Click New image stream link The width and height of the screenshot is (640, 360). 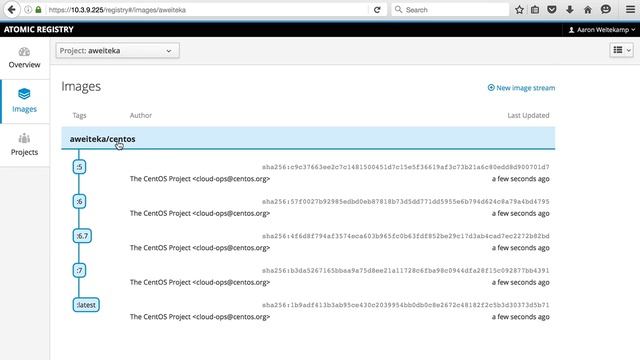pos(525,88)
